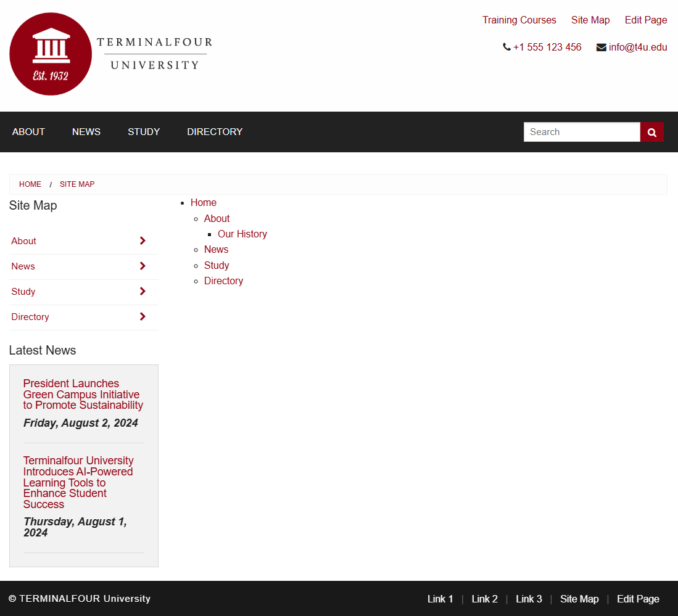This screenshot has height=616, width=678.
Task: Open Training Courses link in header
Action: coord(519,20)
